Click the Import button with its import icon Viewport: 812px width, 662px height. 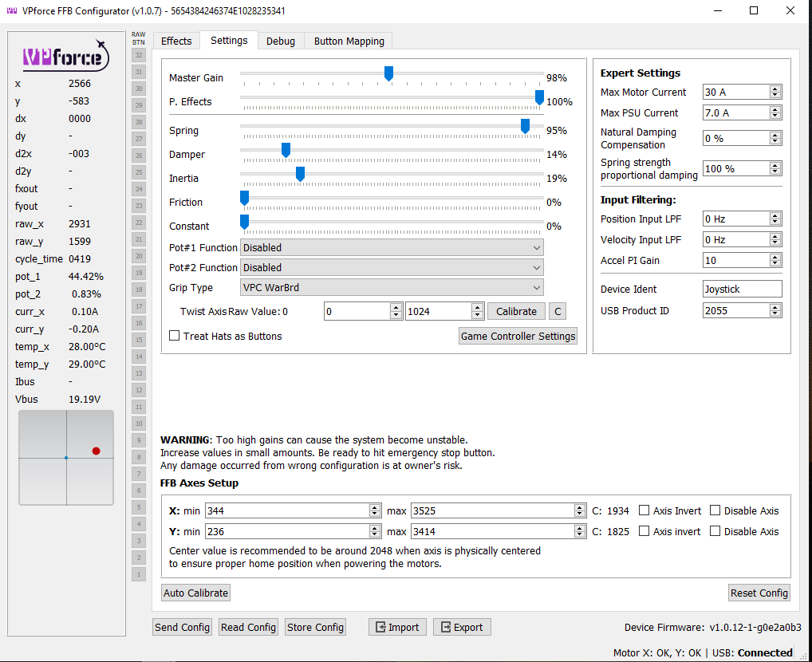point(396,627)
